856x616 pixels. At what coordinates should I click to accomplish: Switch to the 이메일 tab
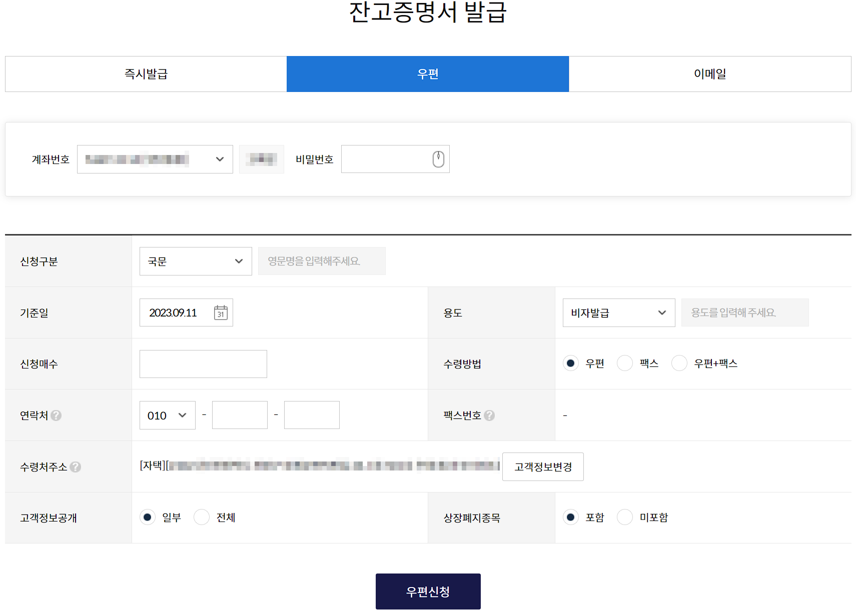[x=710, y=74]
